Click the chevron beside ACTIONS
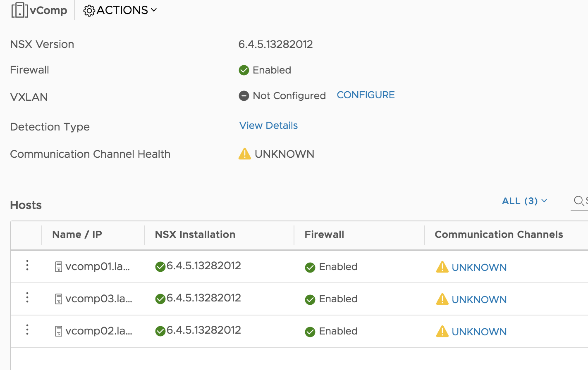This screenshot has height=370, width=588. (154, 11)
